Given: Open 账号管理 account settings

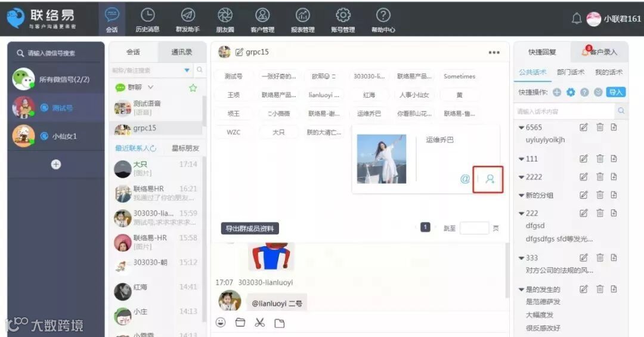Looking at the screenshot, I should tap(343, 20).
